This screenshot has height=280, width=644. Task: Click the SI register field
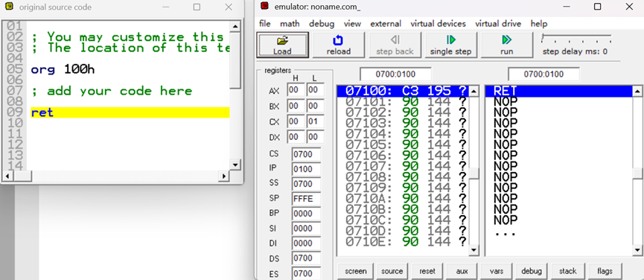[x=307, y=229]
